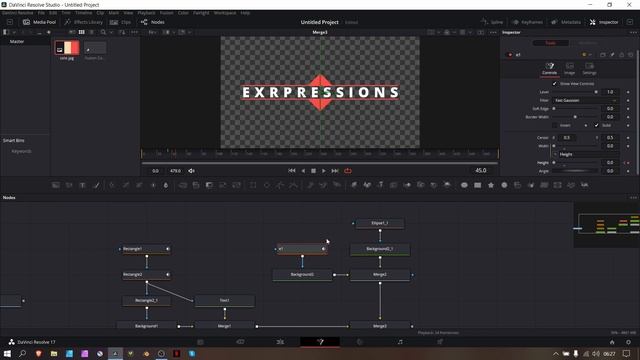Switch to the Cut page icon
Viewport: 640px width, 360px height.
240,342
